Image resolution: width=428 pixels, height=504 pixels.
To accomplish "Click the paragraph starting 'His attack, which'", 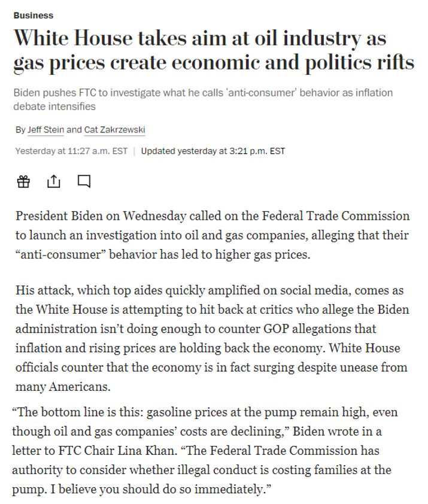I will tap(213, 338).
